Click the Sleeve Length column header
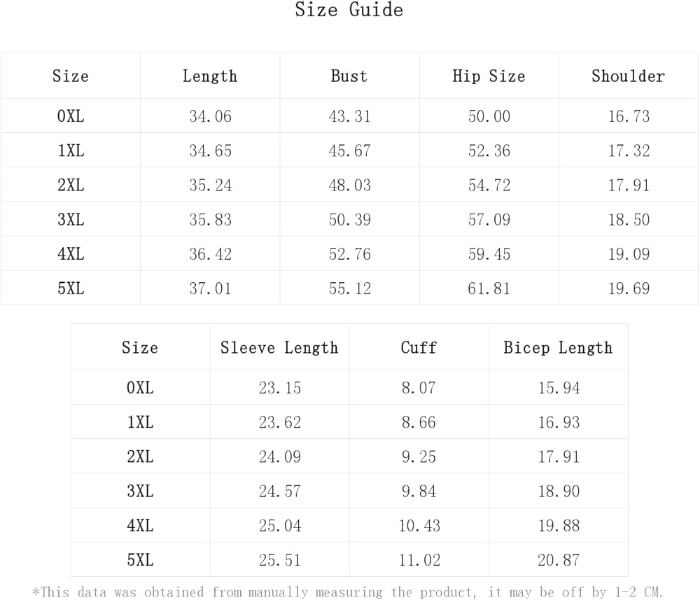The height and width of the screenshot is (600, 700). point(279,348)
